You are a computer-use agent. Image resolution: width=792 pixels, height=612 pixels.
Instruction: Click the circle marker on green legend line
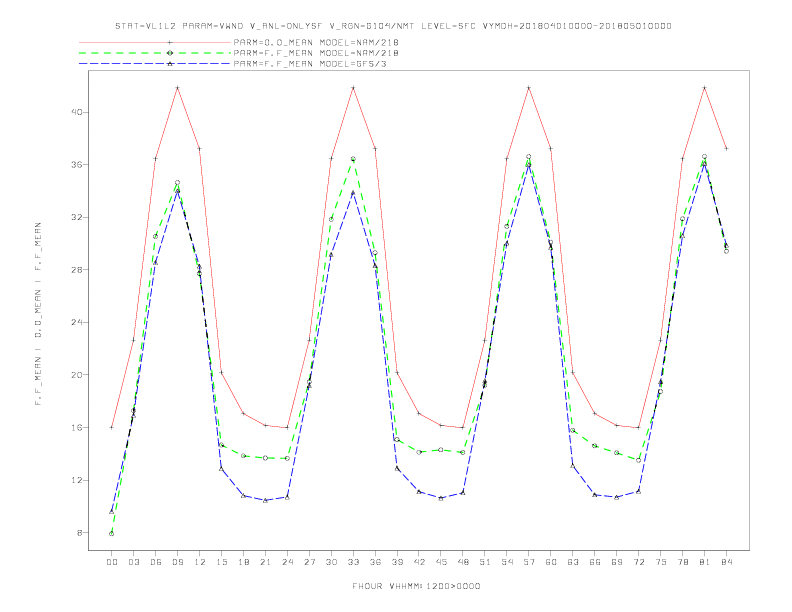170,53
